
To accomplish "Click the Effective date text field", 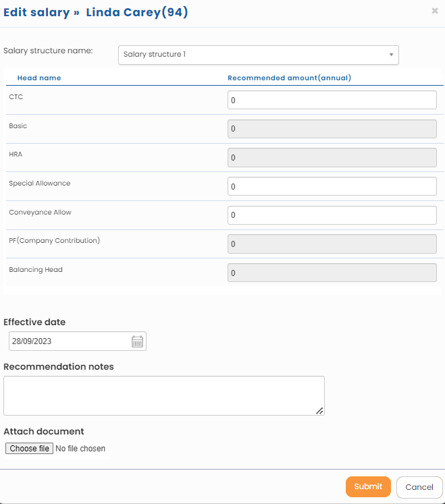I will 68,341.
